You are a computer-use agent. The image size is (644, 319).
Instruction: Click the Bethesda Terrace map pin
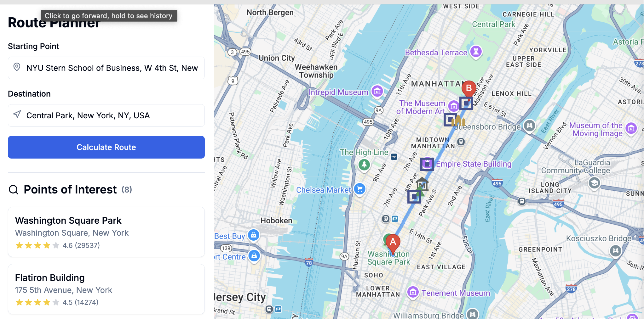point(476,51)
